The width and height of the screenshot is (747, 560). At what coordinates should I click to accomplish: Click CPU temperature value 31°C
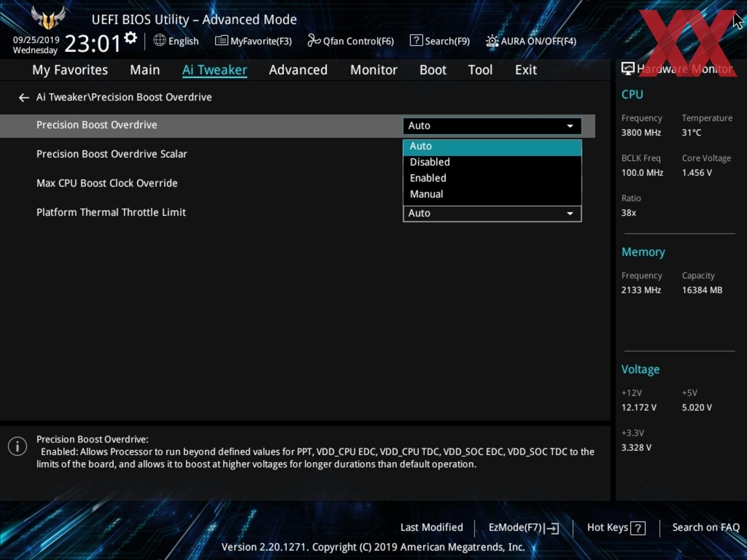tap(692, 133)
